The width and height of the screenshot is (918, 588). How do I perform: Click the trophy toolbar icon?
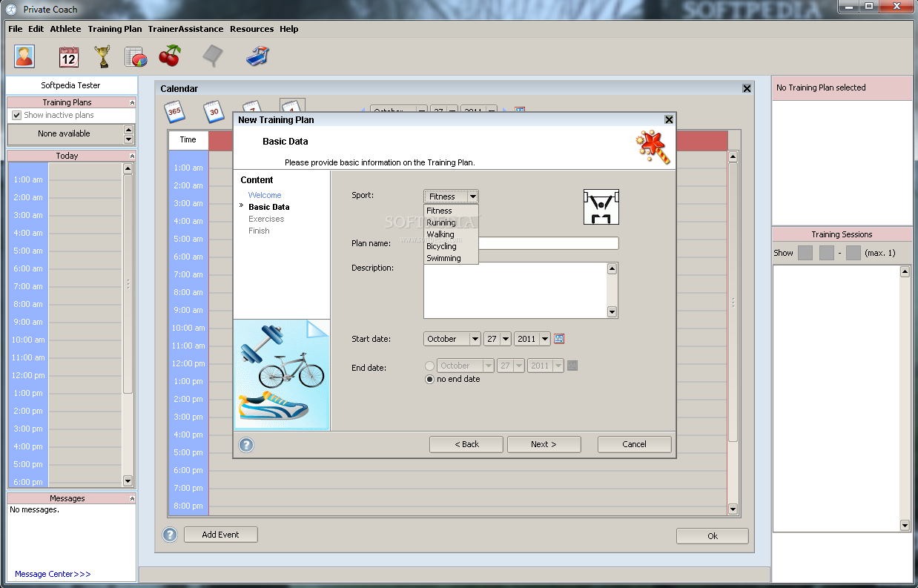coord(102,56)
